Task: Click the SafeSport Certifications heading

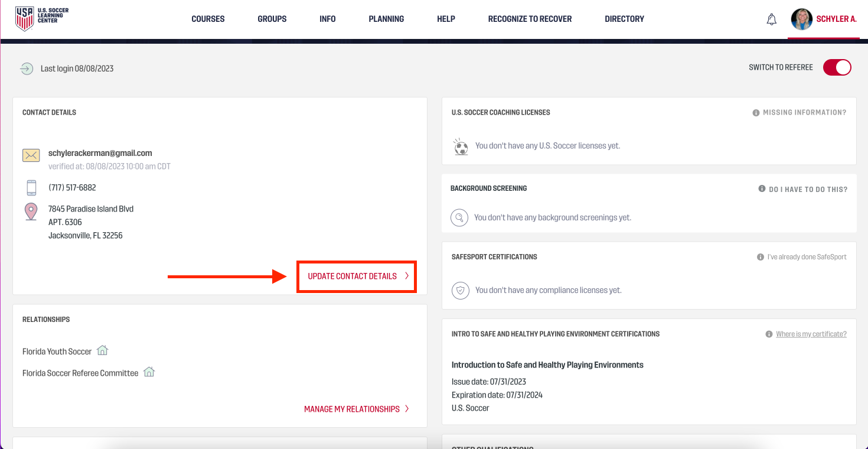Action: 494,257
